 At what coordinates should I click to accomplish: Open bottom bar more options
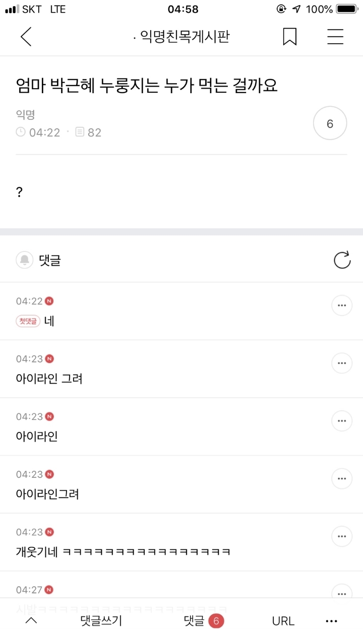(x=331, y=621)
